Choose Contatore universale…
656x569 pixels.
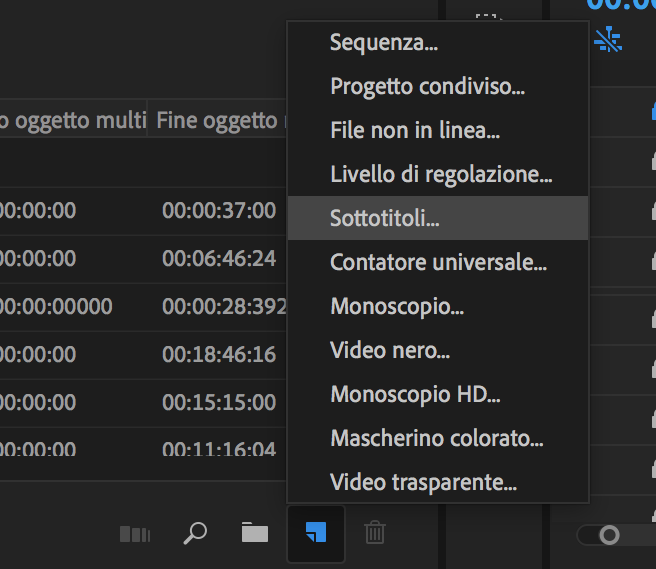pos(438,263)
